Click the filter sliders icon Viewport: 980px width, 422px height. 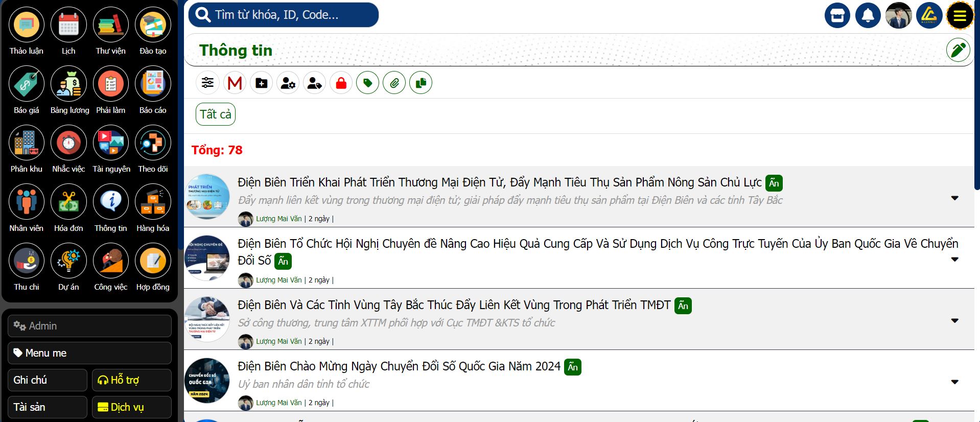click(x=207, y=83)
